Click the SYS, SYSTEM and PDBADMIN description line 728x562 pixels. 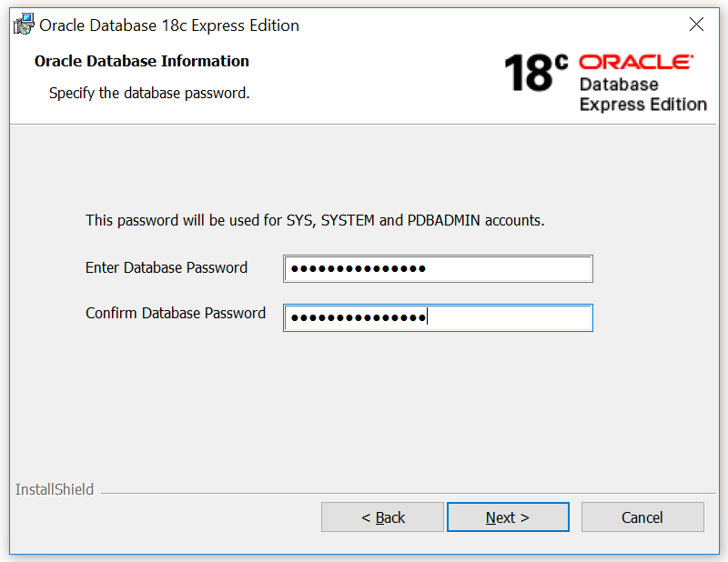(315, 220)
